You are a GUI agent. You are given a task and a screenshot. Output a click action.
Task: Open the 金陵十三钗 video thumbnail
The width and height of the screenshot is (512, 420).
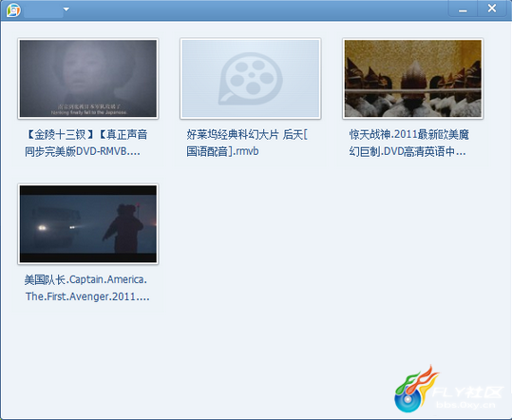(88, 78)
